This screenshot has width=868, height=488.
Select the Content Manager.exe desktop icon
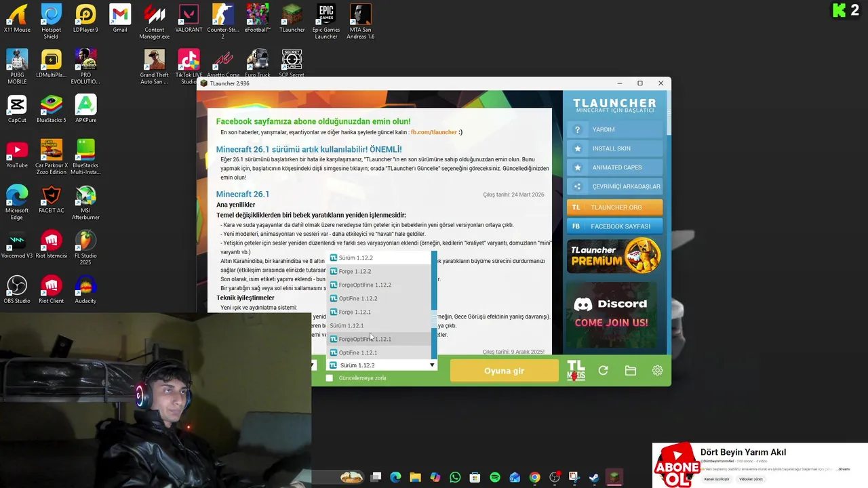click(x=154, y=22)
